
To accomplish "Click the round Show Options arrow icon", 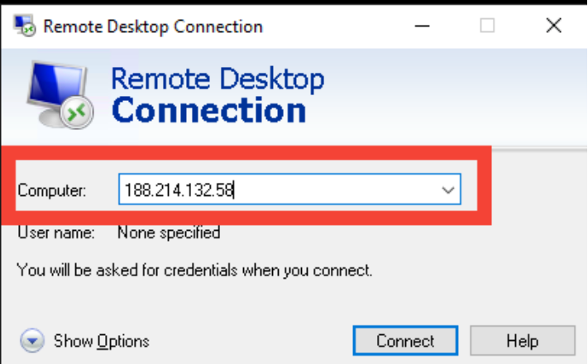I will [32, 341].
